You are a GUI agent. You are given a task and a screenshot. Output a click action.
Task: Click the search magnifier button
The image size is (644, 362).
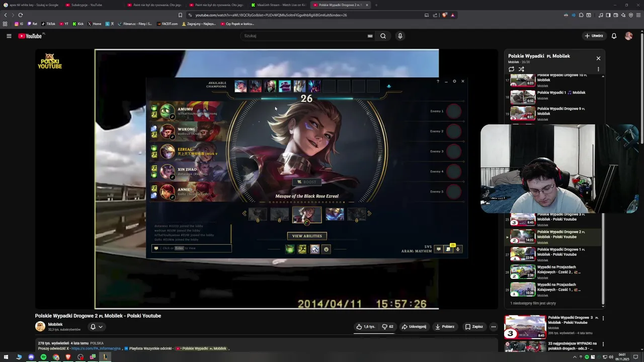383,36
